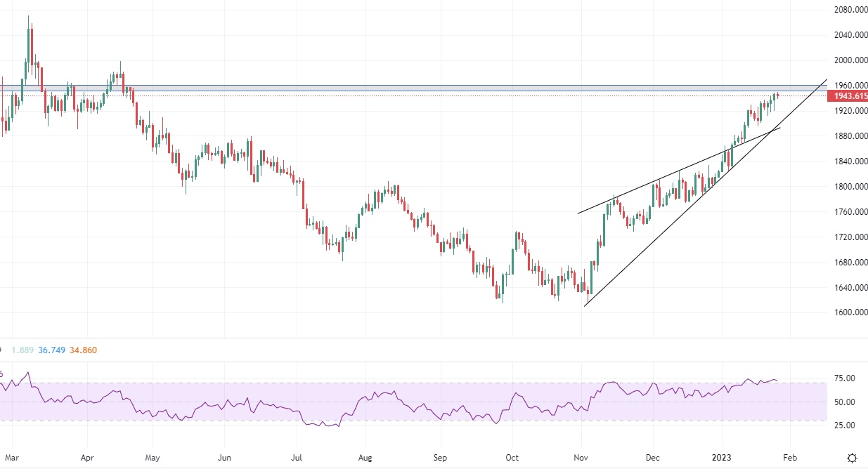Click the 1800.000 price axis label
The image size is (868, 469).
click(848, 187)
